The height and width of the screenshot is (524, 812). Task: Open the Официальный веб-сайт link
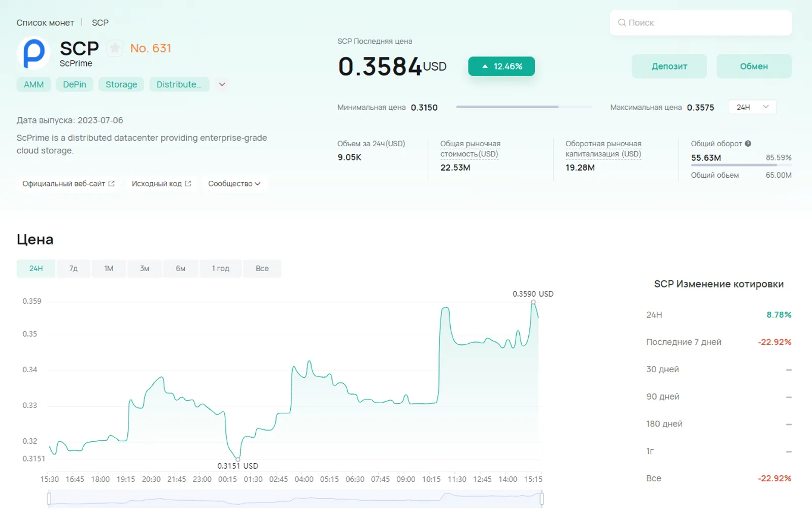click(69, 183)
